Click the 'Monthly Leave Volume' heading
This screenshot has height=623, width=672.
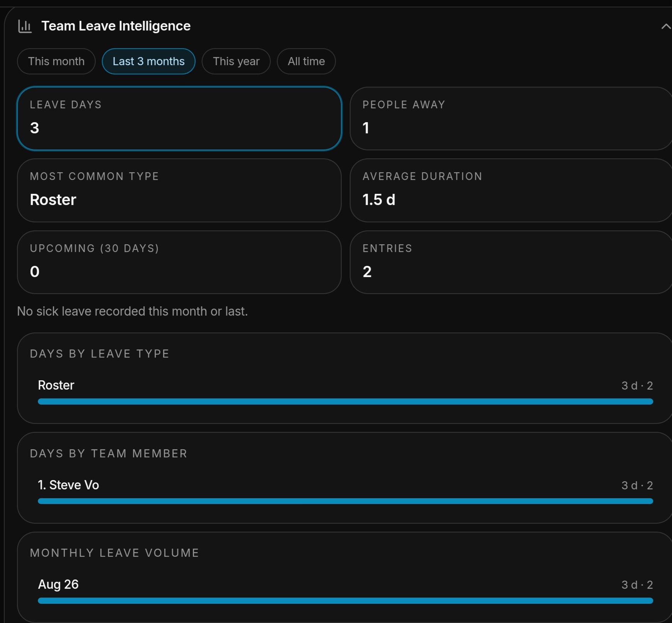coord(115,553)
